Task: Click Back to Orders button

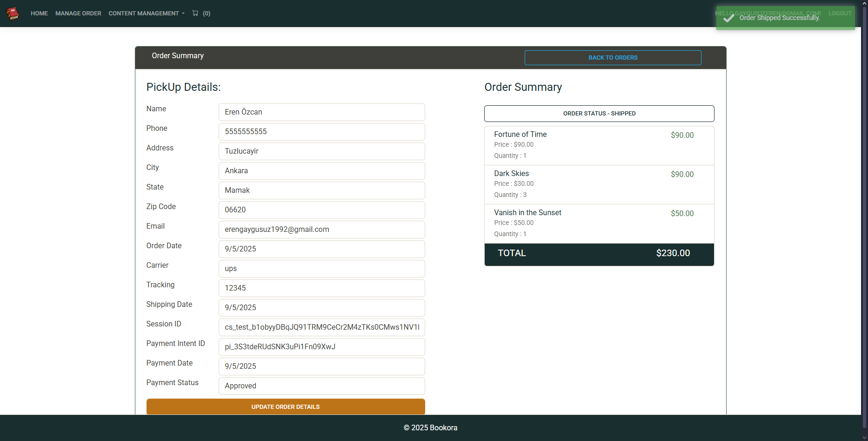Action: (613, 58)
